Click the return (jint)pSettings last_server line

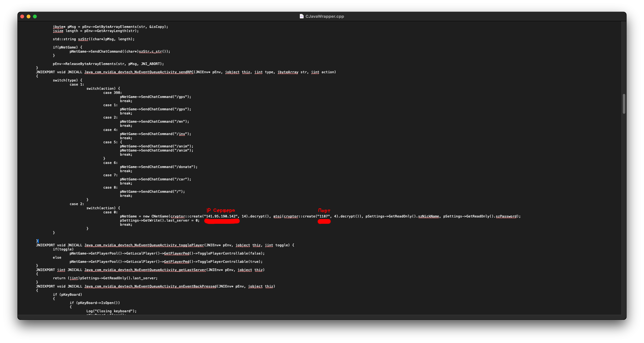(x=105, y=278)
